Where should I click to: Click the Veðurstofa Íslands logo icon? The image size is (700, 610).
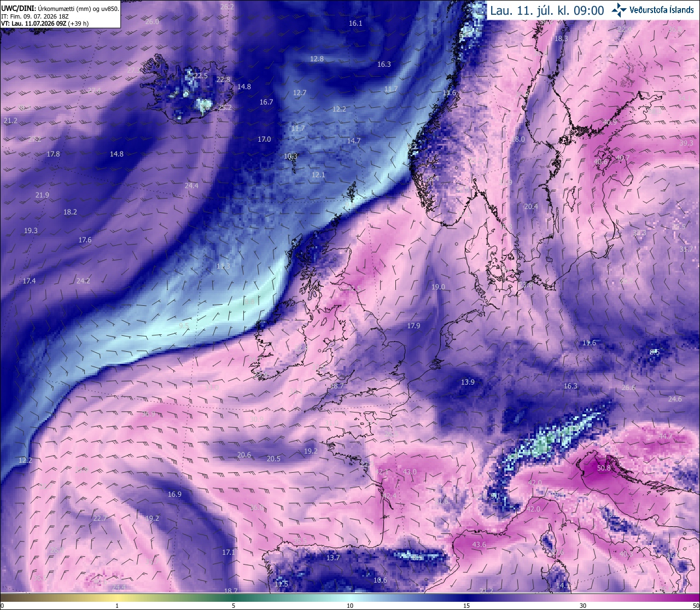tap(619, 10)
